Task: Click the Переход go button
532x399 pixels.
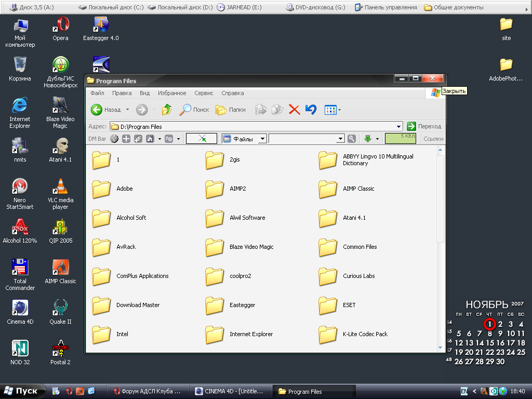Action: click(x=424, y=126)
